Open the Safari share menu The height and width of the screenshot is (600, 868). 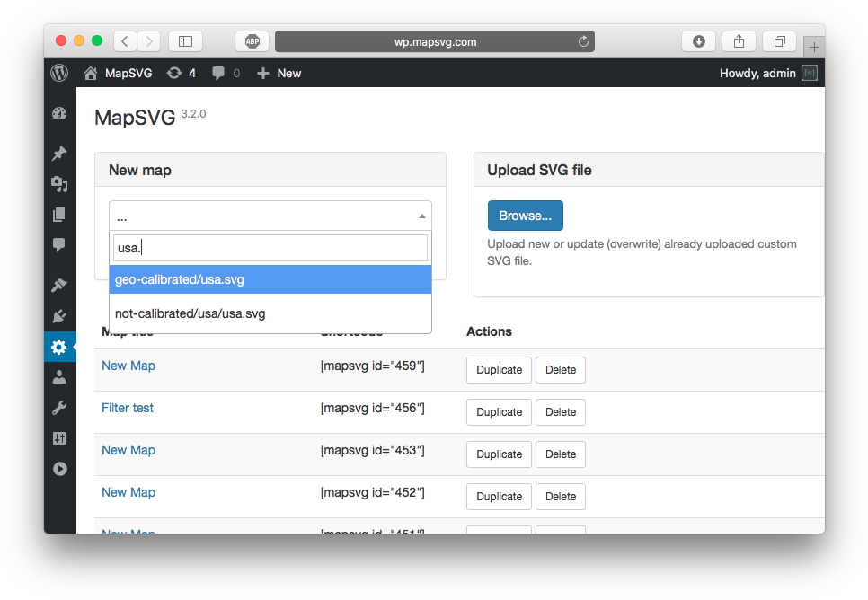click(x=739, y=41)
